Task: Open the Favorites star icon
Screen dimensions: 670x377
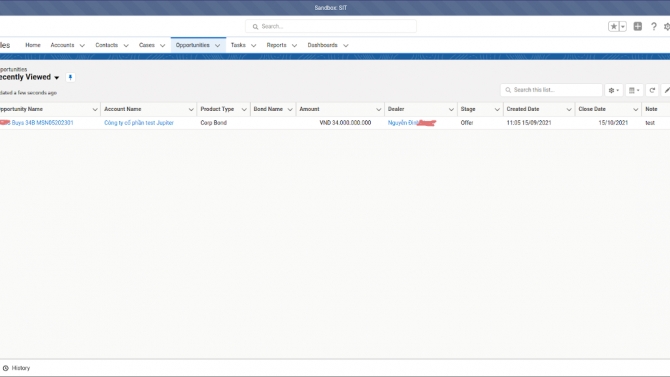Action: 614,27
